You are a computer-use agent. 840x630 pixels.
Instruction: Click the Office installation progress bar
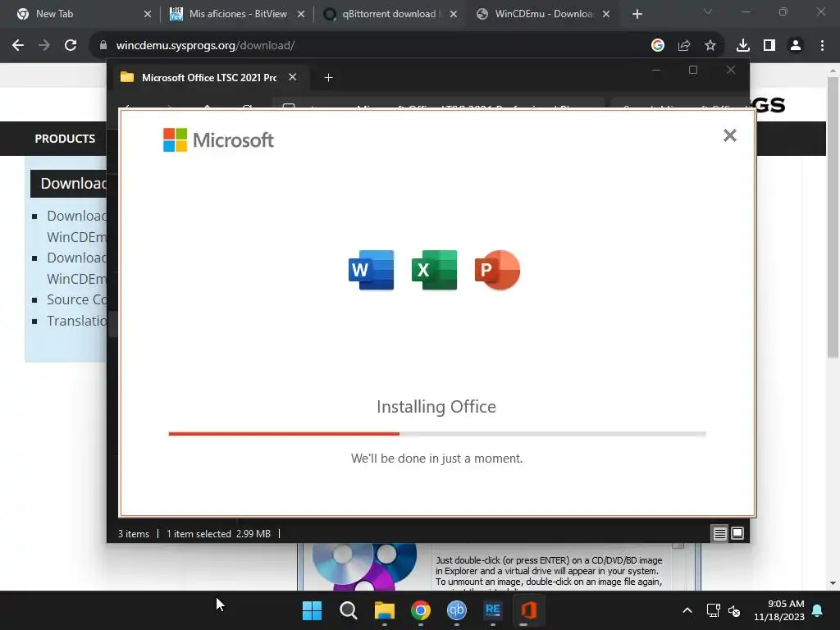click(x=437, y=434)
